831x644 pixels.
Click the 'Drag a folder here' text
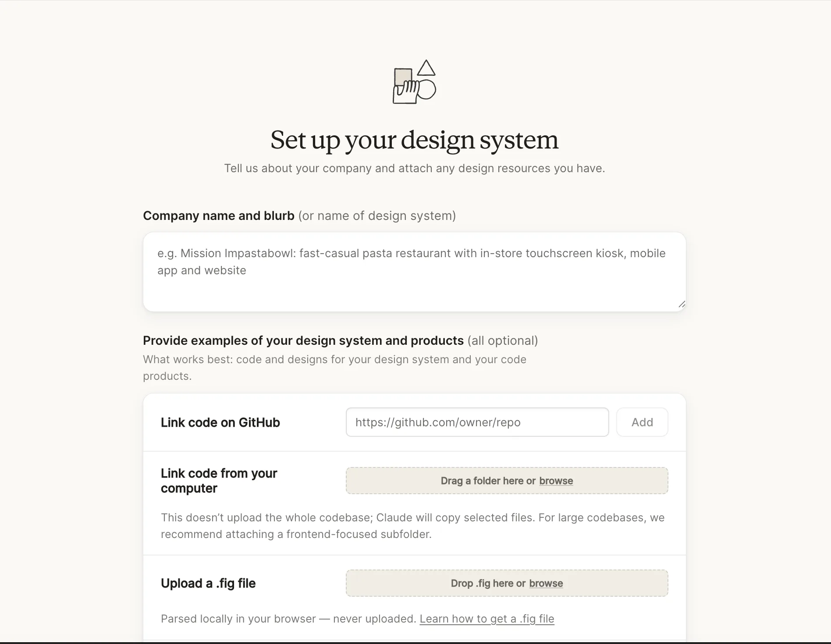click(x=488, y=481)
